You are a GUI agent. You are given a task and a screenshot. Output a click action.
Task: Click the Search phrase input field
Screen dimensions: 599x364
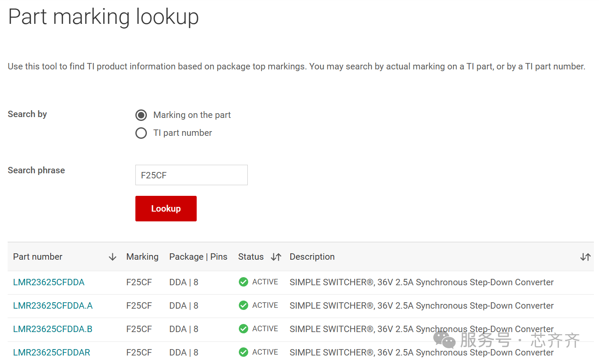pos(192,175)
